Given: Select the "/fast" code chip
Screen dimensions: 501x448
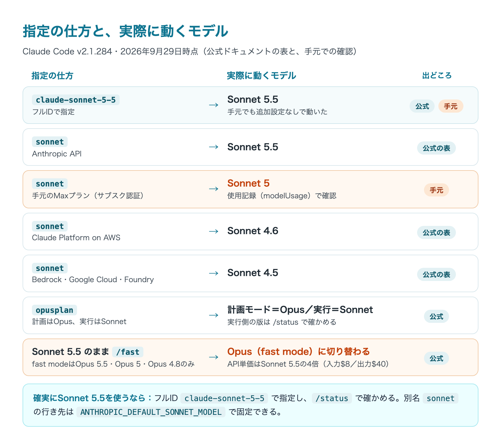Looking at the screenshot, I should [x=128, y=352].
